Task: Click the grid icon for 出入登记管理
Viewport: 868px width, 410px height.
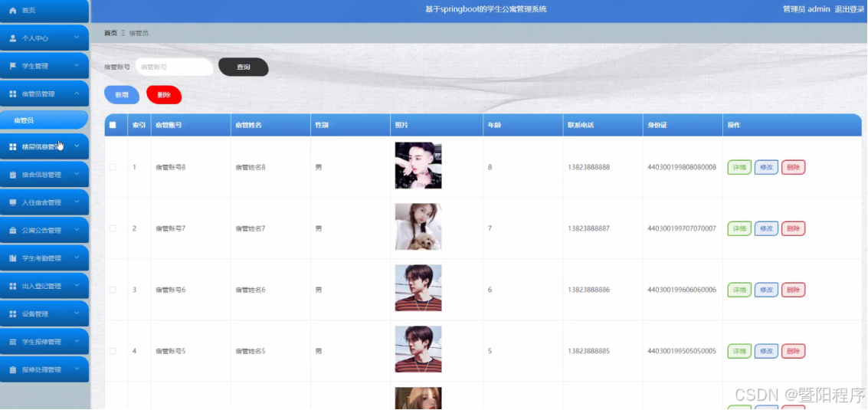Action: click(13, 286)
